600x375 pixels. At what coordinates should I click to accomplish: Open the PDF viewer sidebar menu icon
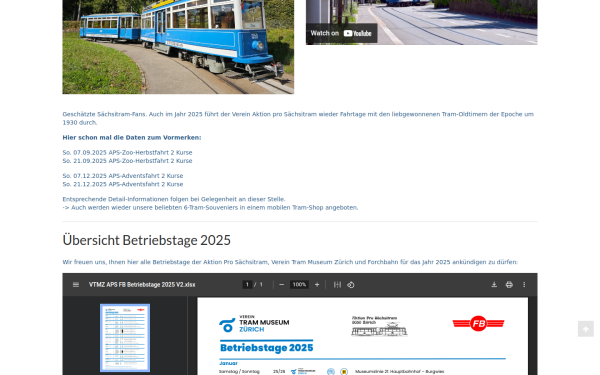pos(76,285)
